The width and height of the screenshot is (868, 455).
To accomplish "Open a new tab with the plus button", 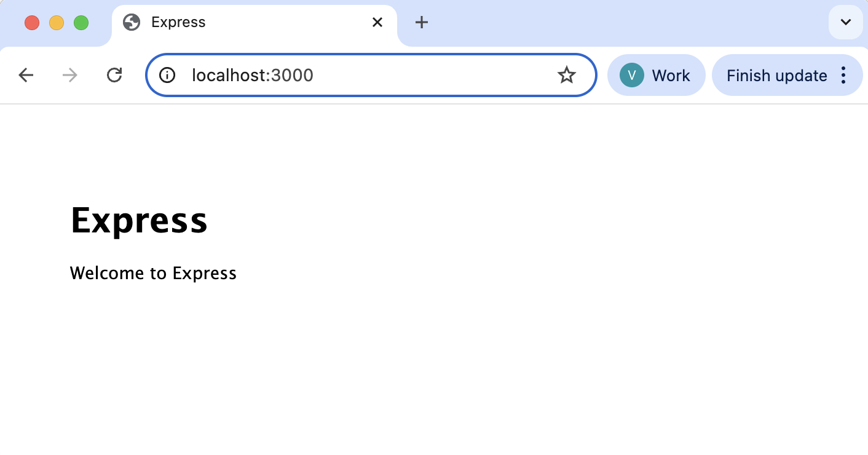I will click(x=422, y=22).
